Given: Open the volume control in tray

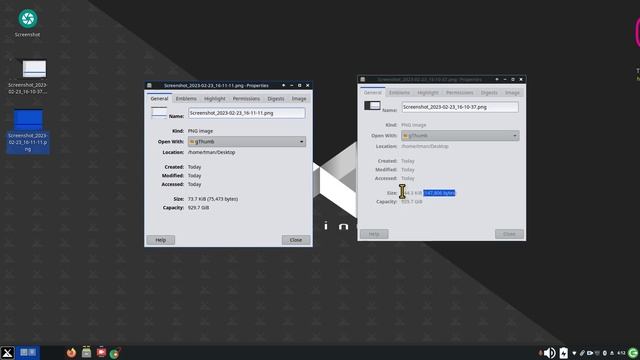Looking at the screenshot, I should click(x=549, y=353).
